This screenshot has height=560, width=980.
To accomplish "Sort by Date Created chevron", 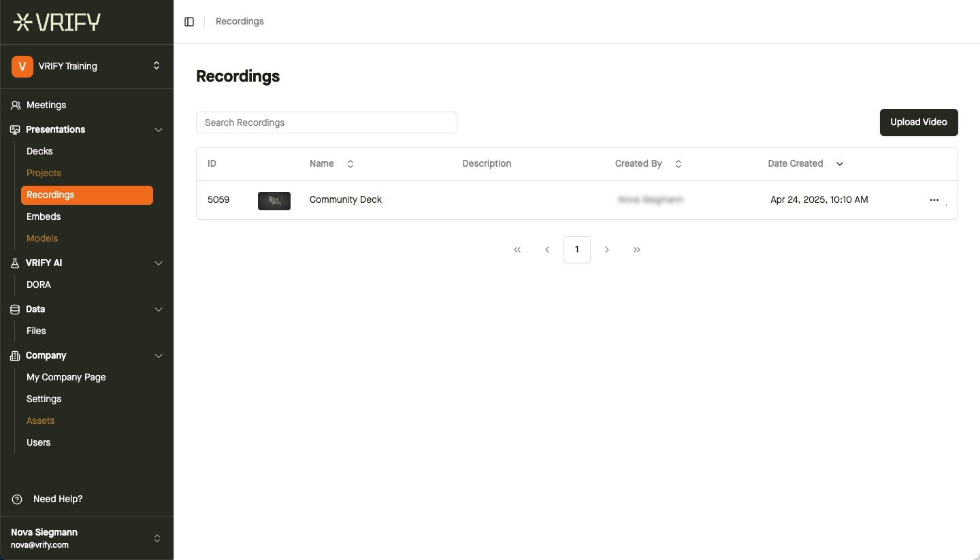I will coord(840,164).
